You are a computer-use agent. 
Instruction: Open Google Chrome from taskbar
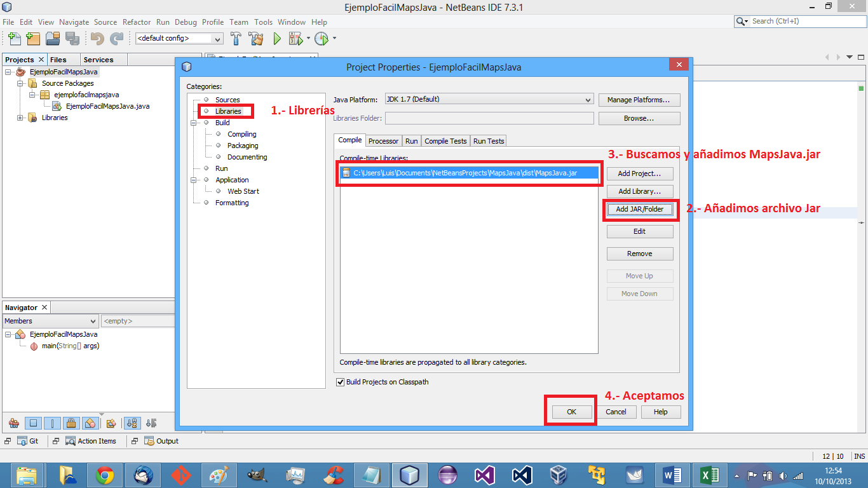tap(105, 475)
